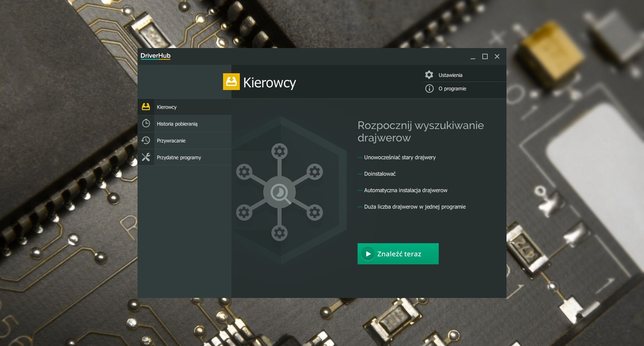Click the central magnifier search graphic
The width and height of the screenshot is (644, 346).
click(280, 193)
